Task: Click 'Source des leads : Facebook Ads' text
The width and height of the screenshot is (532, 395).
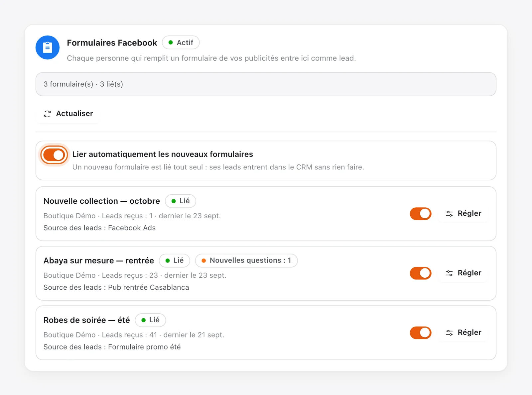Action: (99, 228)
